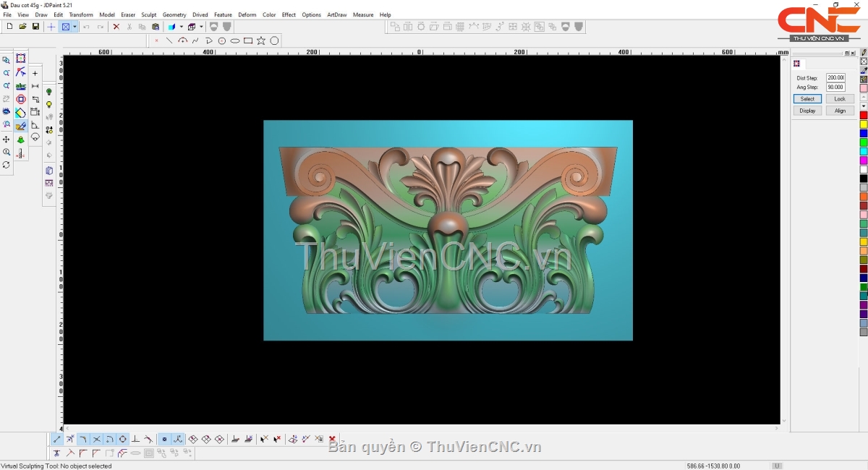Expand the blue cube view dropdown arrow
This screenshot has height=470, width=868.
point(181,27)
